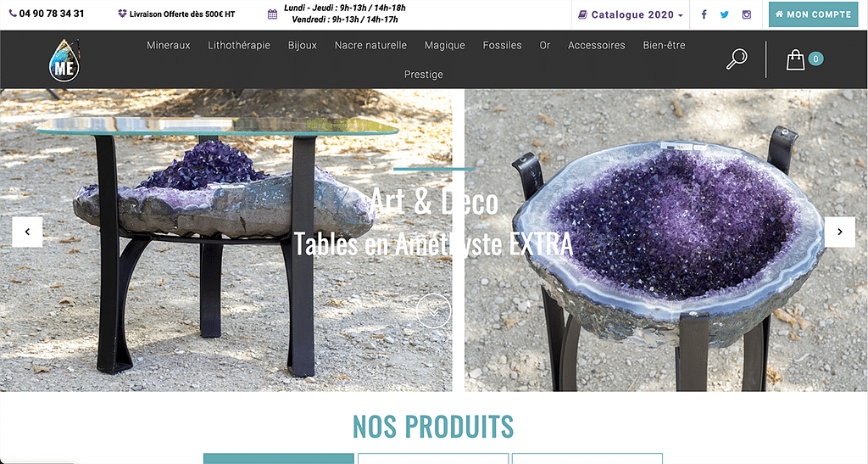Open the Lithothérapie menu
Image resolution: width=868 pixels, height=464 pixels.
pyautogui.click(x=239, y=46)
